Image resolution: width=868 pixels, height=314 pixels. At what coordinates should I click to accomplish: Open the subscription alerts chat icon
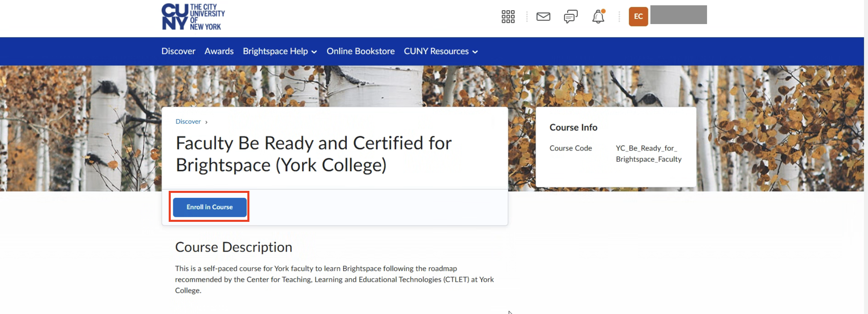click(x=571, y=17)
